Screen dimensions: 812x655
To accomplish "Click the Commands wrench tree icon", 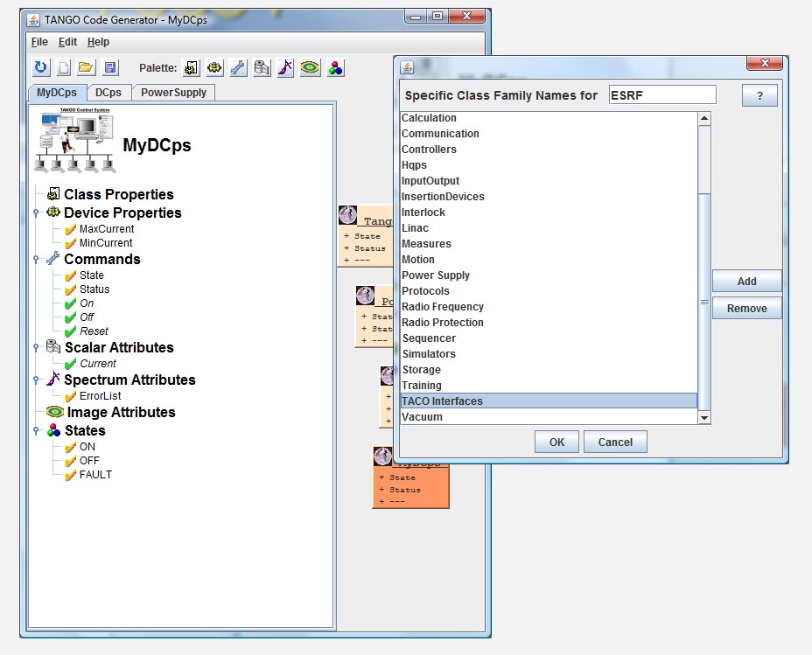I will click(53, 258).
